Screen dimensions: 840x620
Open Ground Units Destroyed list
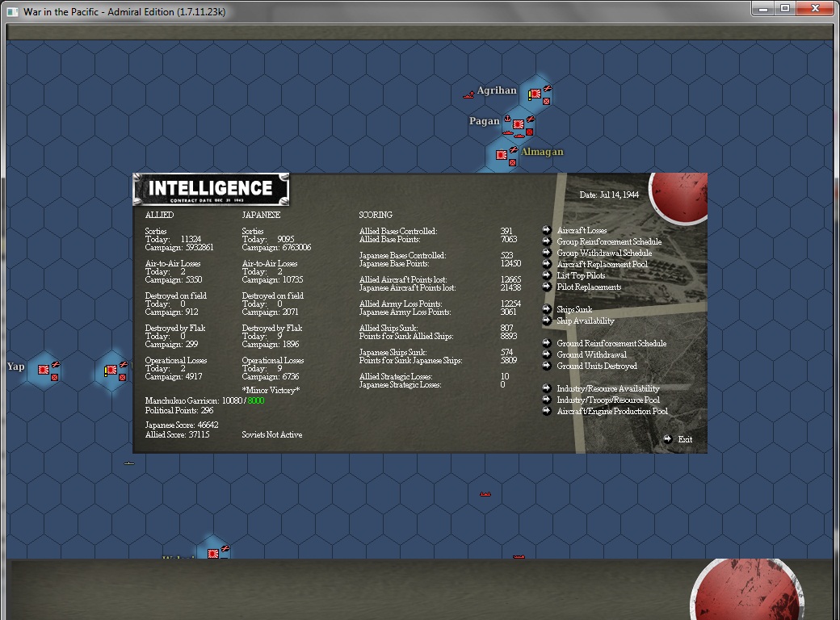(597, 366)
